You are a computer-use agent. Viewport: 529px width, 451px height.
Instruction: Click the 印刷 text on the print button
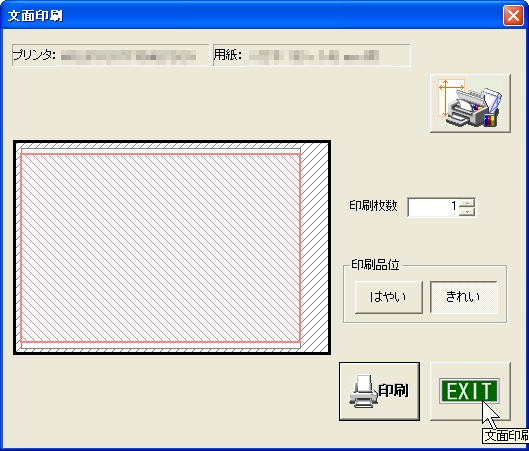pos(393,391)
